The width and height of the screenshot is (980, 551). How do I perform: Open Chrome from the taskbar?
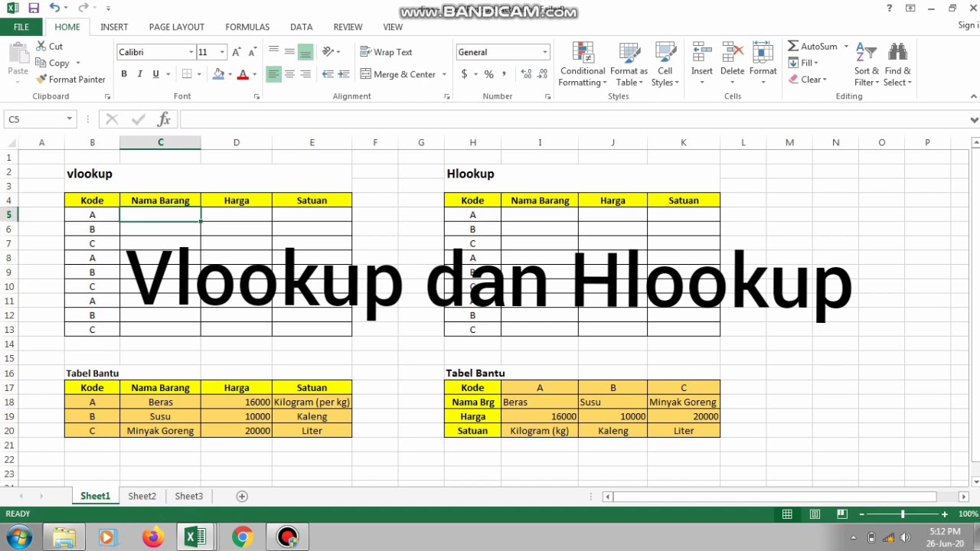click(242, 536)
